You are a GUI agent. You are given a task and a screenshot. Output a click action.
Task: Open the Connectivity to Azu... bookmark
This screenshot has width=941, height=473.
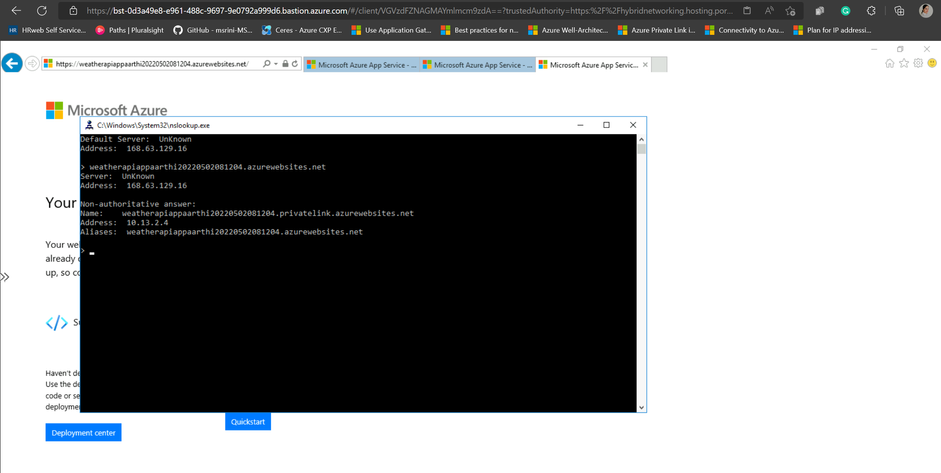pos(745,30)
